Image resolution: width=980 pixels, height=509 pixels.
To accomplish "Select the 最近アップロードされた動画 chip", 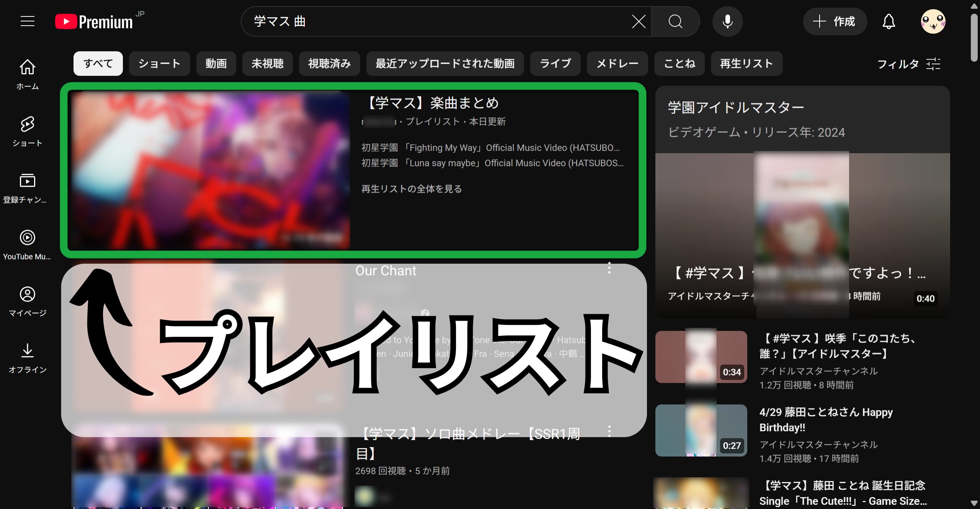I will coord(445,64).
